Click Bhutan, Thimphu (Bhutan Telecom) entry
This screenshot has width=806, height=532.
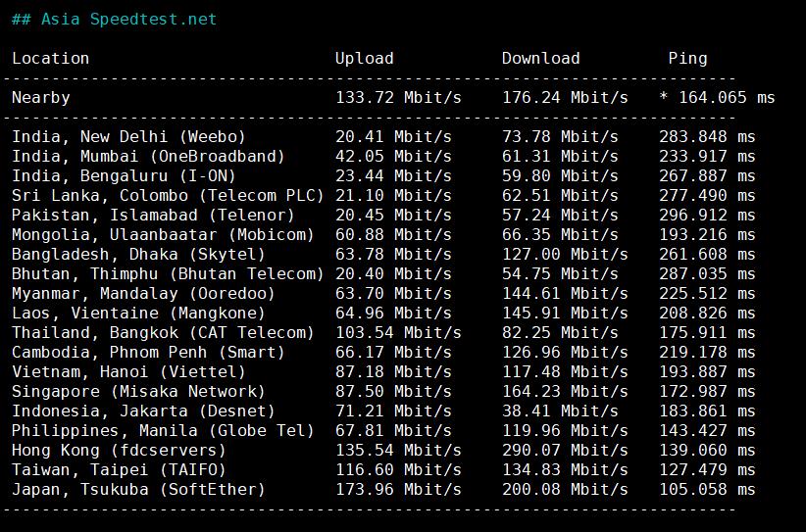click(168, 273)
